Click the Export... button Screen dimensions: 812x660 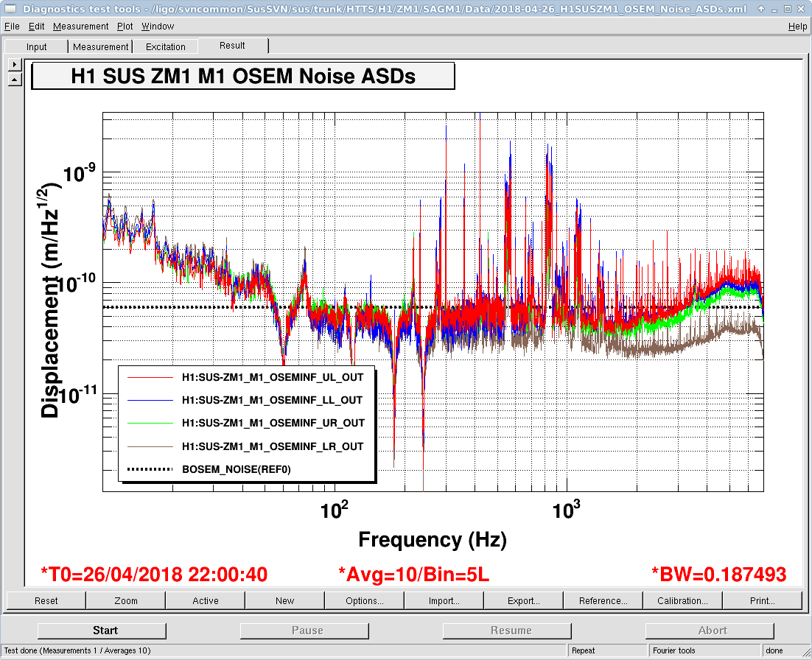(x=524, y=601)
